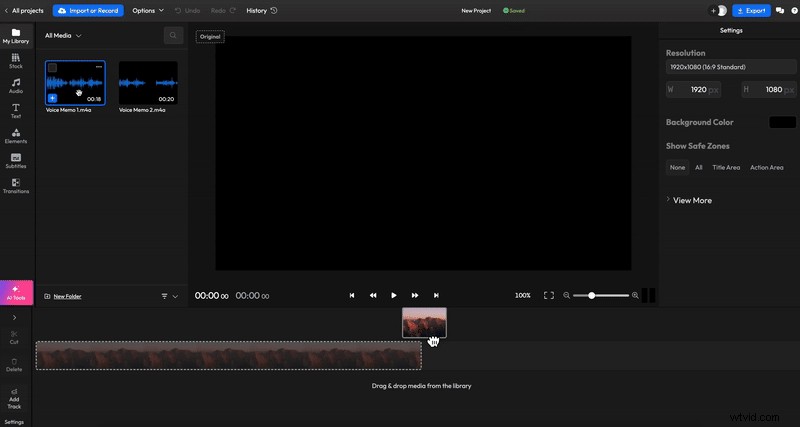Open the Options dropdown menu
This screenshot has height=427, width=800.
(x=148, y=11)
